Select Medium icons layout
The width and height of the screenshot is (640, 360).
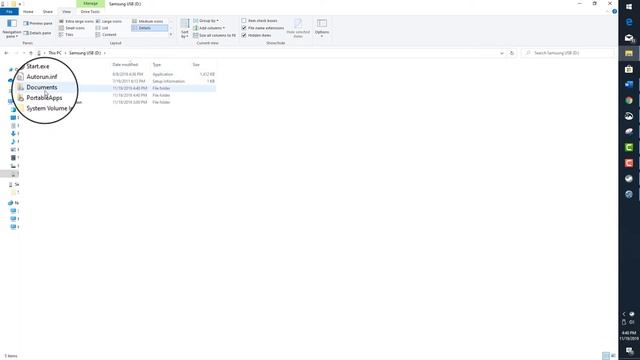[x=148, y=21]
